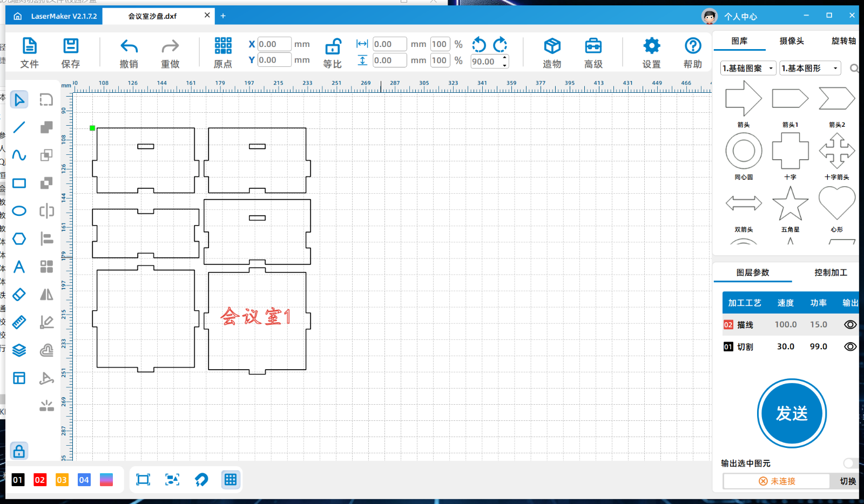Screen dimensions: 864x504
Task: Open the gradient more-colors swatch
Action: coord(106,480)
